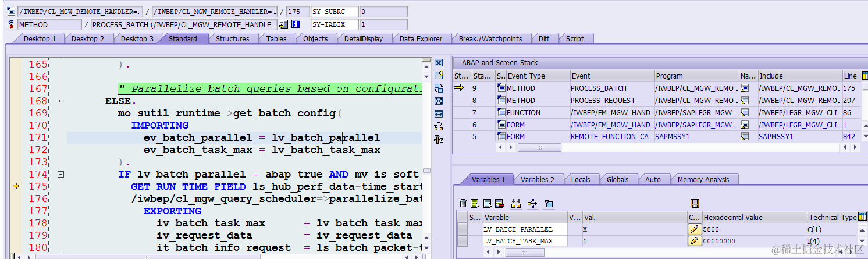The image size is (868, 259).
Task: Select stack row 8 PROCESS_REQUEST
Action: click(x=657, y=100)
